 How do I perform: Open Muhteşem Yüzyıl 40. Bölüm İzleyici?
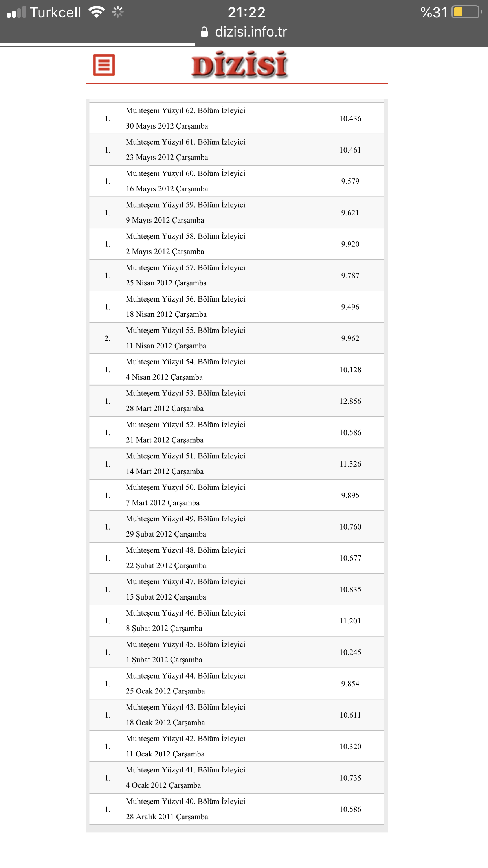click(185, 802)
